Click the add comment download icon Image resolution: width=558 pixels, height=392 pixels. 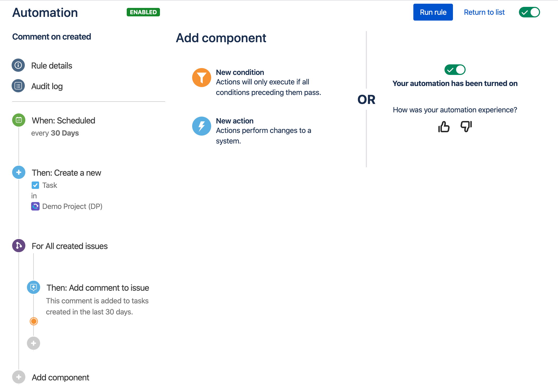pyautogui.click(x=34, y=288)
